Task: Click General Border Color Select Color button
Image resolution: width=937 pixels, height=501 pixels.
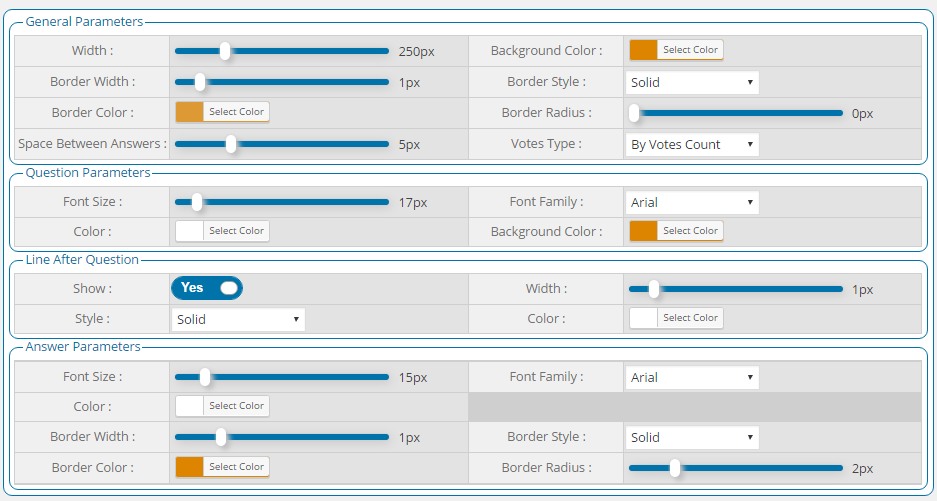Action: [x=236, y=112]
